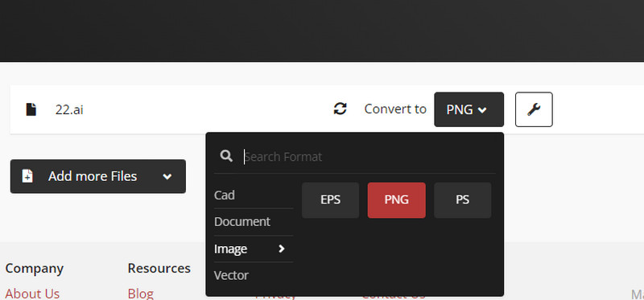Open the PNG format dropdown
The height and width of the screenshot is (300, 644).
(x=469, y=109)
